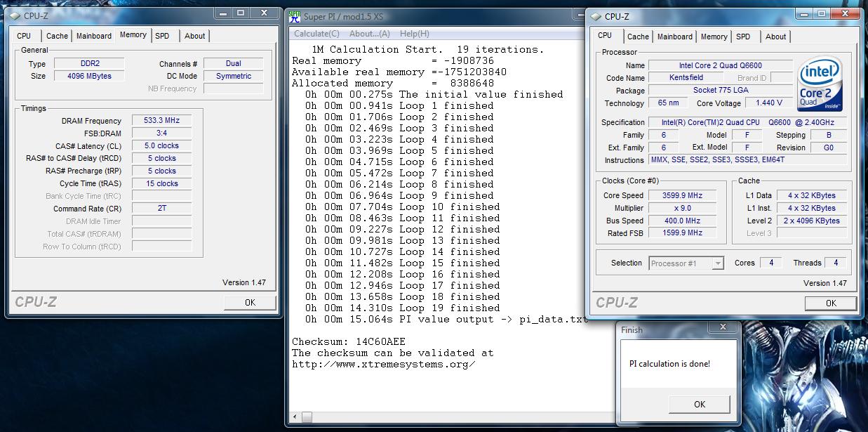Screen dimensions: 868x432
Task: Open the Cache tab in right CPU-Z window
Action: click(x=638, y=37)
